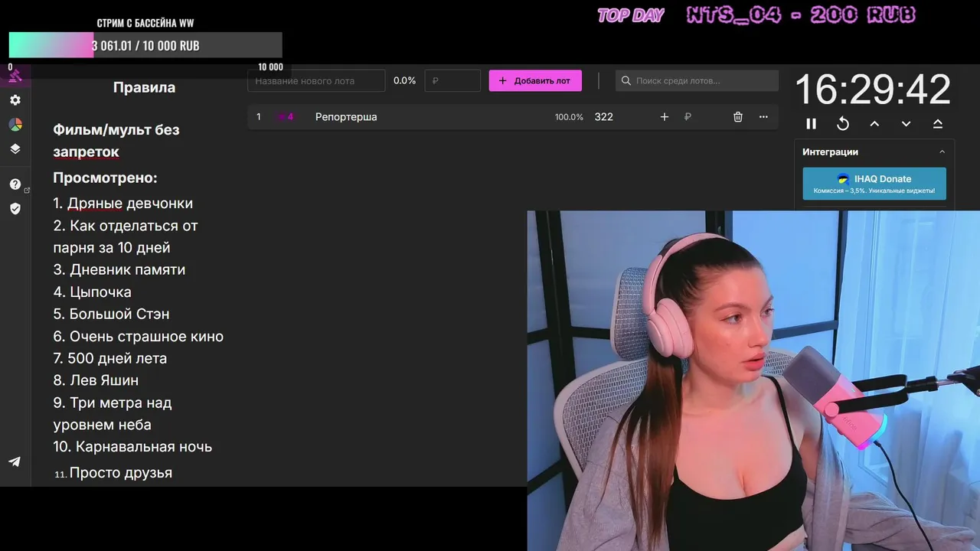Image resolution: width=980 pixels, height=551 pixels.
Task: Click the Фильм/мульт без запреток rule text
Action: point(116,141)
